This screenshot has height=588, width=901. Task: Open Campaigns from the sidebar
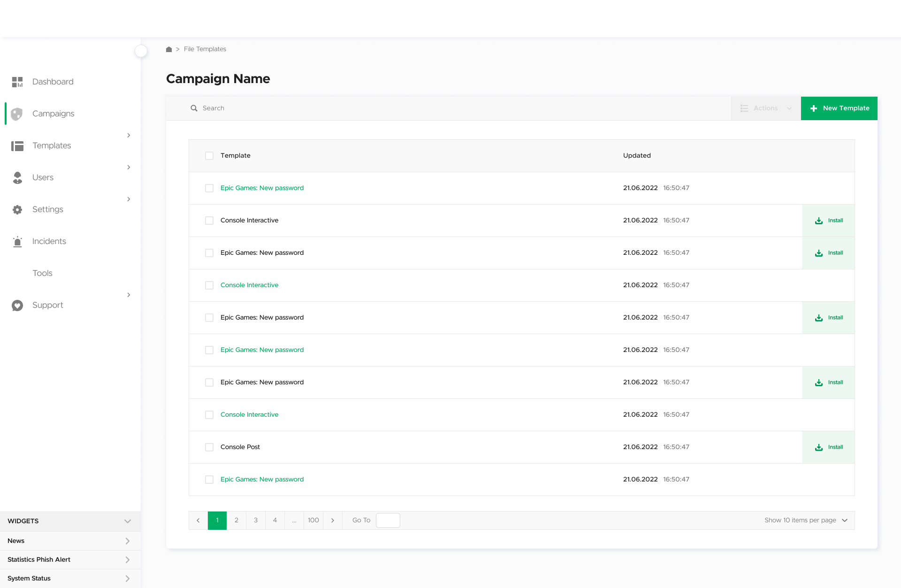tap(53, 114)
